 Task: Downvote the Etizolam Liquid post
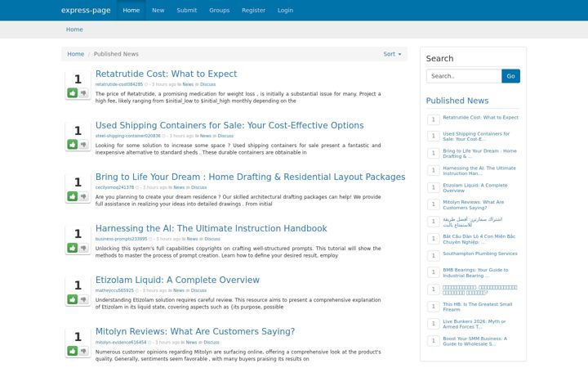[83, 299]
